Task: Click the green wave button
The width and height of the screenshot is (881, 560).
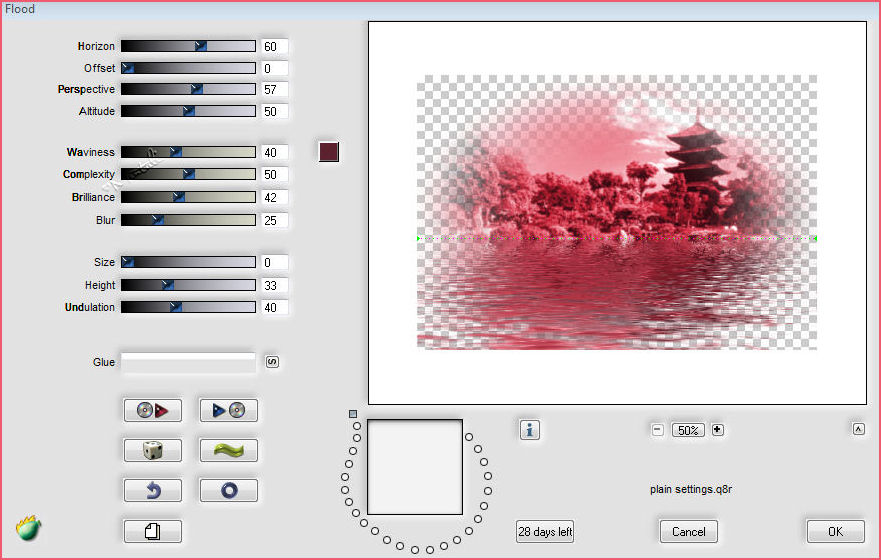Action: tap(228, 451)
